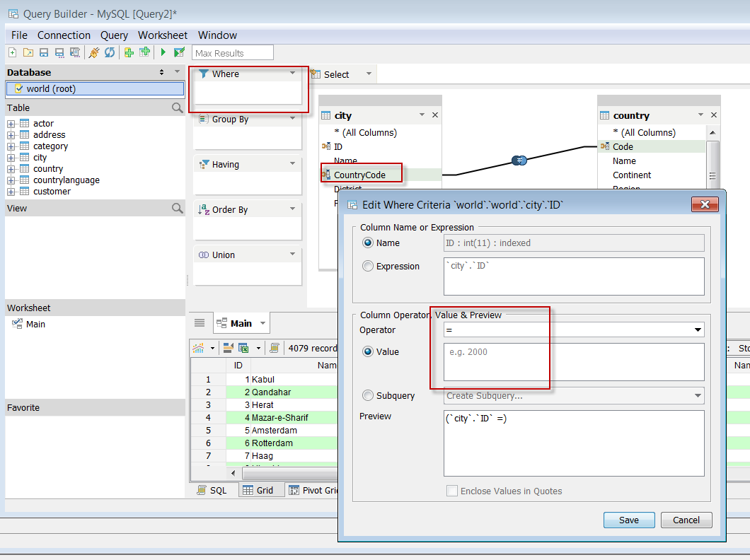Viewport: 750px width, 560px height.
Task: Click the search icon in Table panel
Action: (177, 107)
